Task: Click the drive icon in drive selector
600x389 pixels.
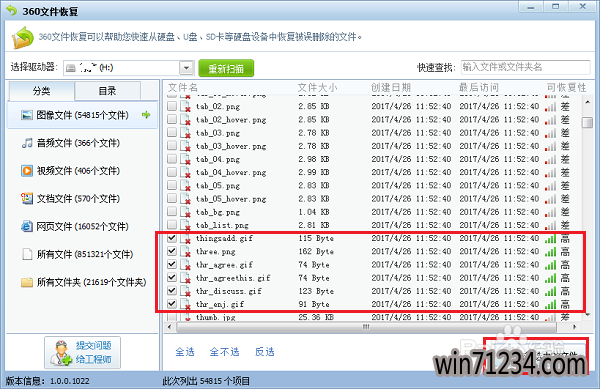Action: pos(71,68)
